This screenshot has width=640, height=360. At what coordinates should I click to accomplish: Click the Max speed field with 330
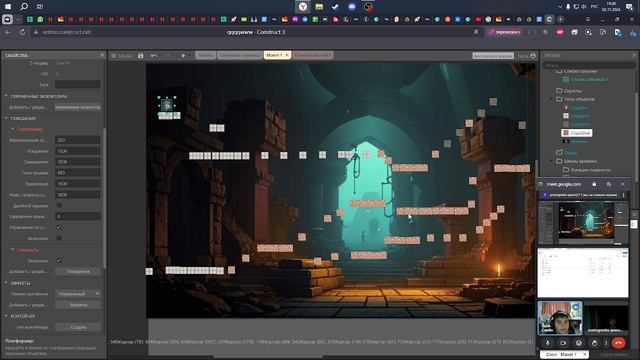[78, 140]
